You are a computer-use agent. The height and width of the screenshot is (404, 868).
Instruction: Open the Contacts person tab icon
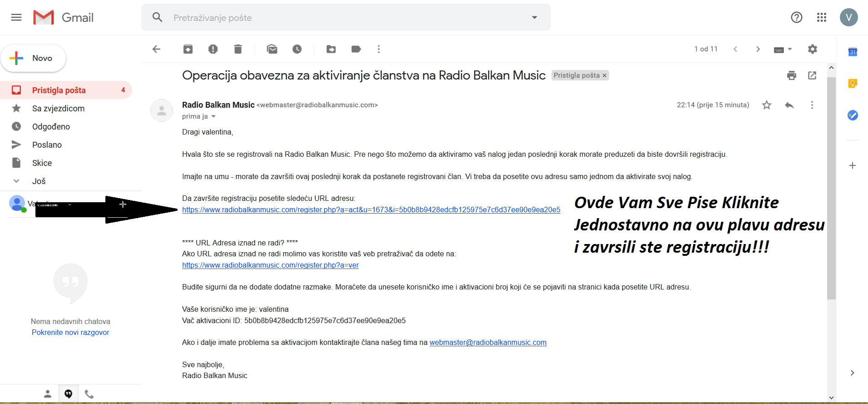(48, 394)
